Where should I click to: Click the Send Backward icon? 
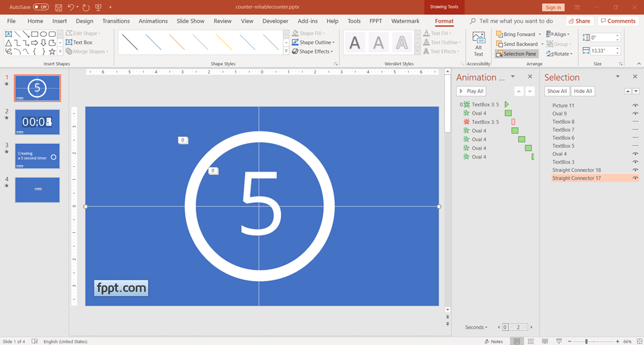click(500, 44)
